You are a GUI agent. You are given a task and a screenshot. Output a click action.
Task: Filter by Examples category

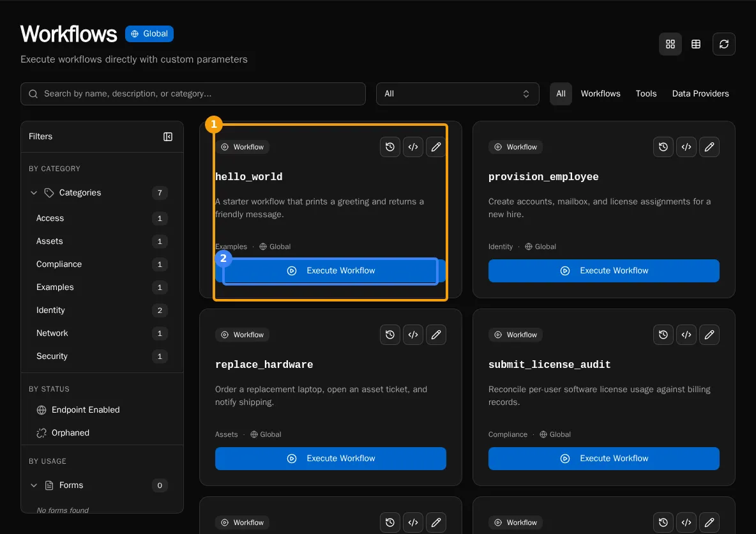tap(102, 287)
